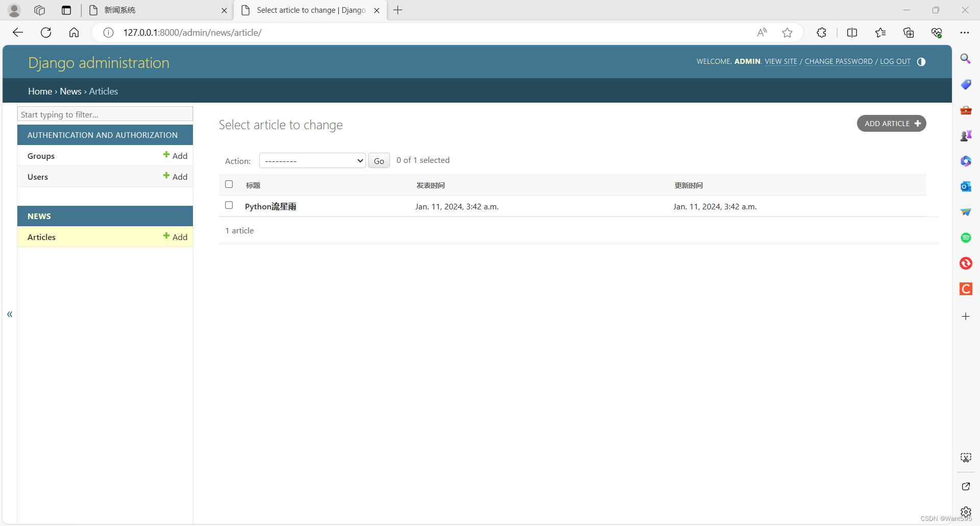This screenshot has height=526, width=980.
Task: Open the sidebar paper plane Drop icon
Action: pos(966,212)
